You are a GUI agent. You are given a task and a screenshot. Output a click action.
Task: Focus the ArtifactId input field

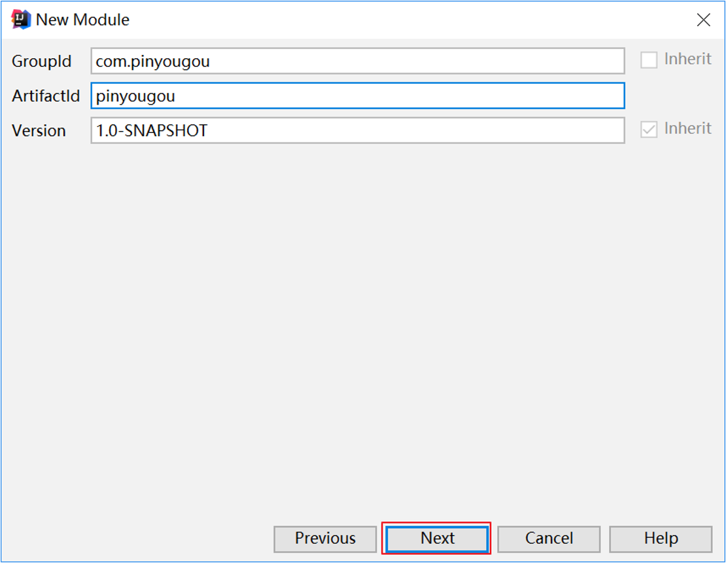tap(358, 95)
